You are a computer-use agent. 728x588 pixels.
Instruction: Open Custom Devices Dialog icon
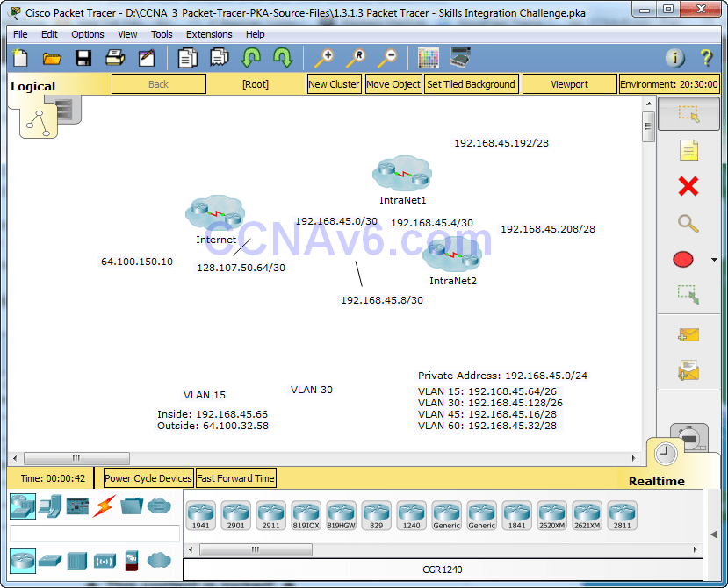click(x=460, y=58)
